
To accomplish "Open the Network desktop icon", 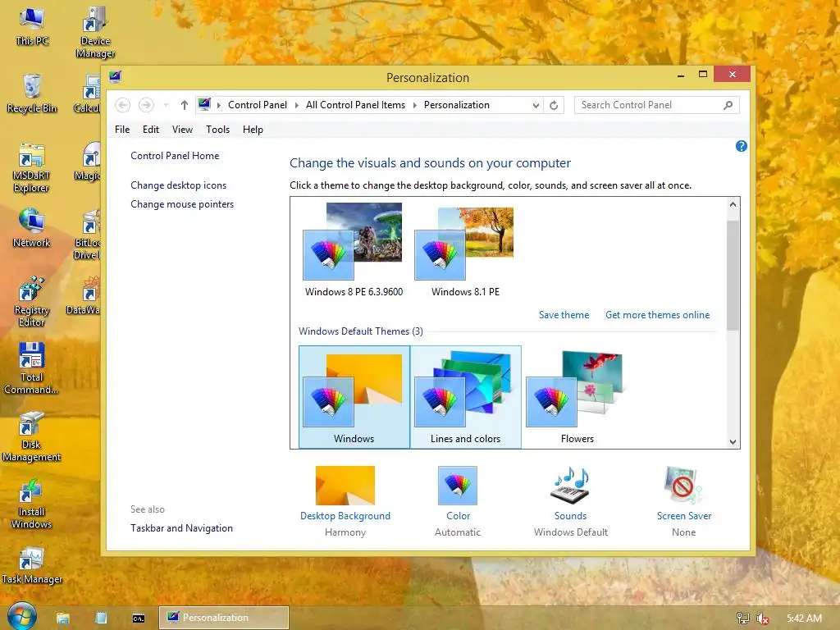I will (x=32, y=228).
